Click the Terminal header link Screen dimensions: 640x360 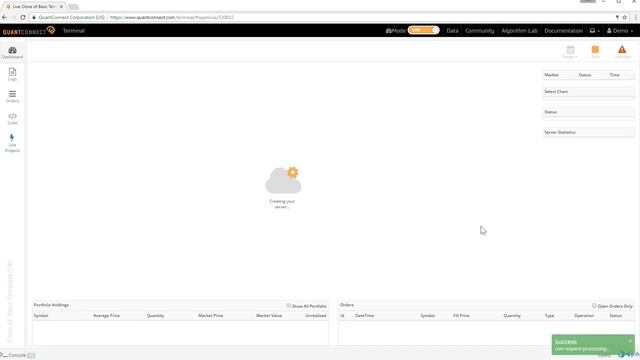73,31
